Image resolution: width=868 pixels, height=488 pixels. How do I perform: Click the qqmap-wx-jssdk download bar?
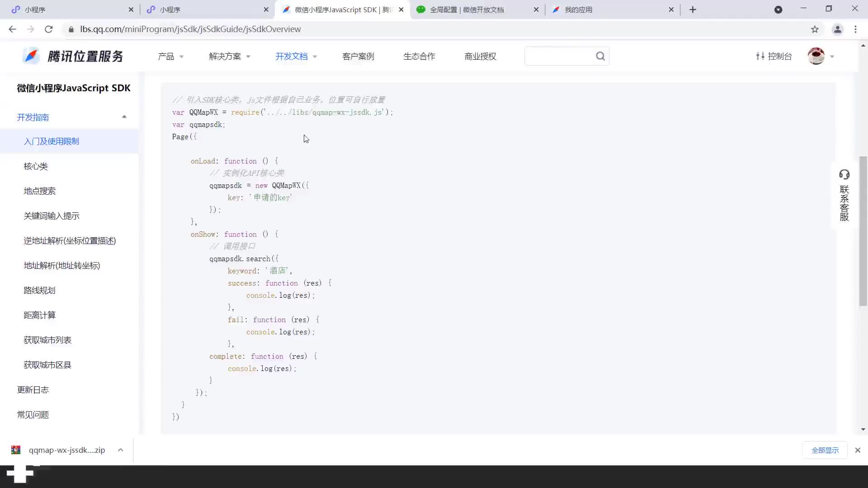(67, 450)
